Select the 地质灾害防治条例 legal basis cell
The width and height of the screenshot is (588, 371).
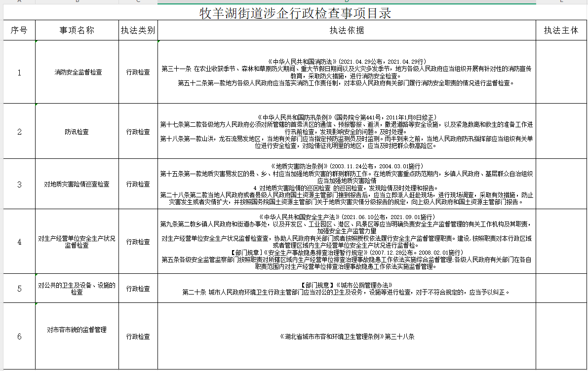346,184
